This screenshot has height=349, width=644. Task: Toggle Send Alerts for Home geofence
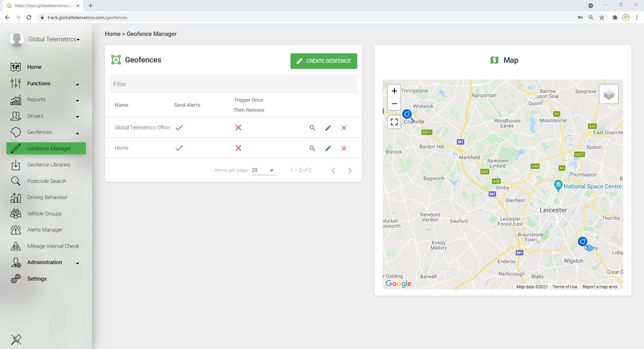point(179,148)
